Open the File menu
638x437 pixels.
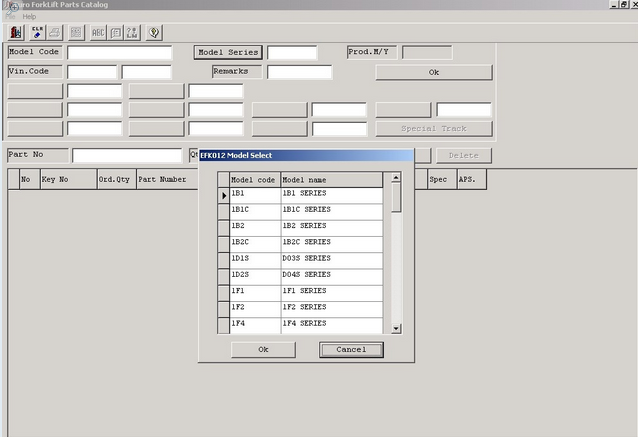click(11, 17)
